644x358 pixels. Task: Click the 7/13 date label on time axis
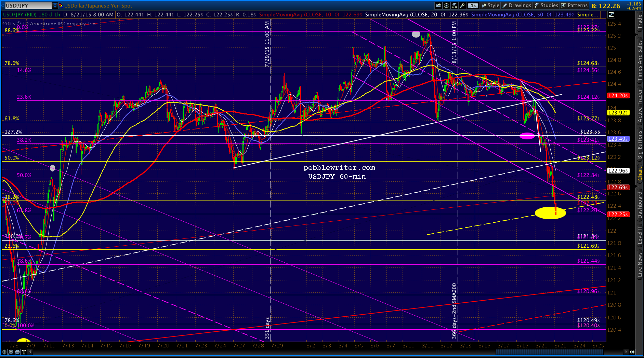(68, 345)
